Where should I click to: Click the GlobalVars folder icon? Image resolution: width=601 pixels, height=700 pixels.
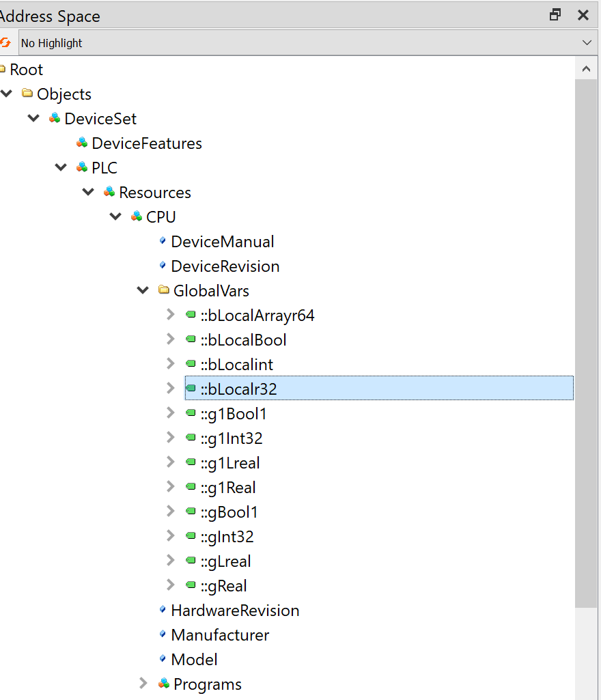tap(163, 290)
